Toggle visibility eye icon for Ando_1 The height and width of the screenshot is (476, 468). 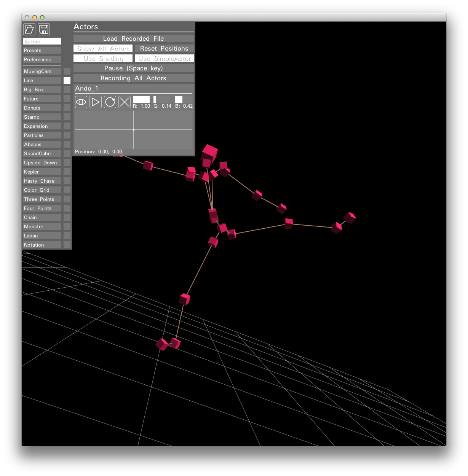point(81,102)
